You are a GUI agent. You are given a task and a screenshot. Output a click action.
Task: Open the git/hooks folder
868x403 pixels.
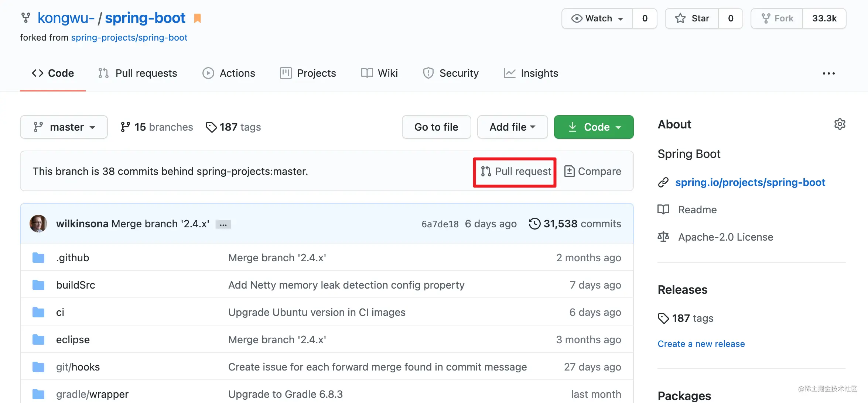[x=78, y=367]
